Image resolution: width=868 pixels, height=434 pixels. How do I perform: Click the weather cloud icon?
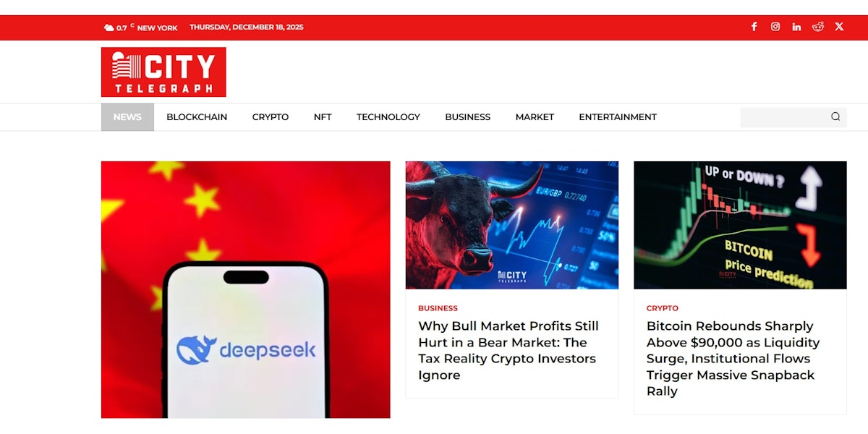109,27
